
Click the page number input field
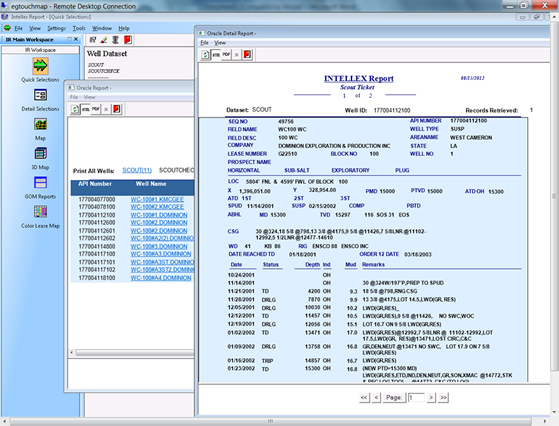tap(416, 397)
